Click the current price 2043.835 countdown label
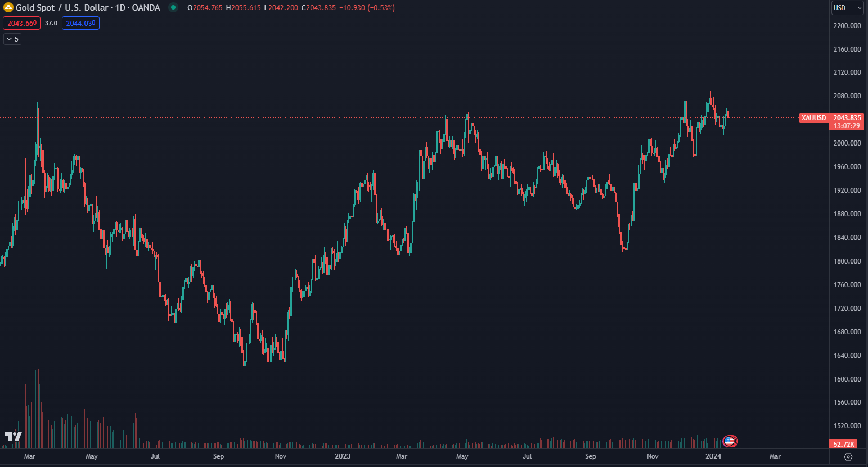 pyautogui.click(x=847, y=122)
